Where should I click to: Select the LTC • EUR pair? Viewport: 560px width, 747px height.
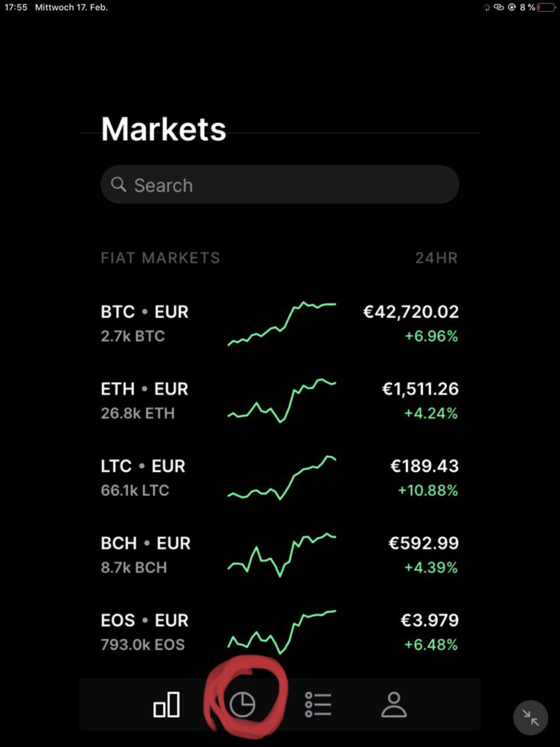point(143,466)
